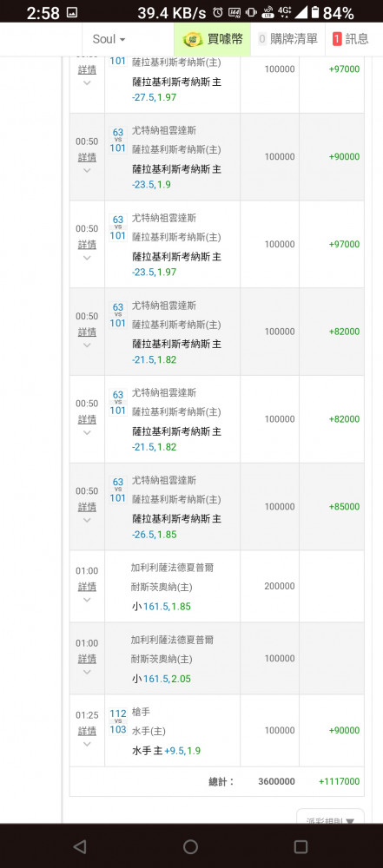Open the Soul account dropdown

tap(109, 39)
